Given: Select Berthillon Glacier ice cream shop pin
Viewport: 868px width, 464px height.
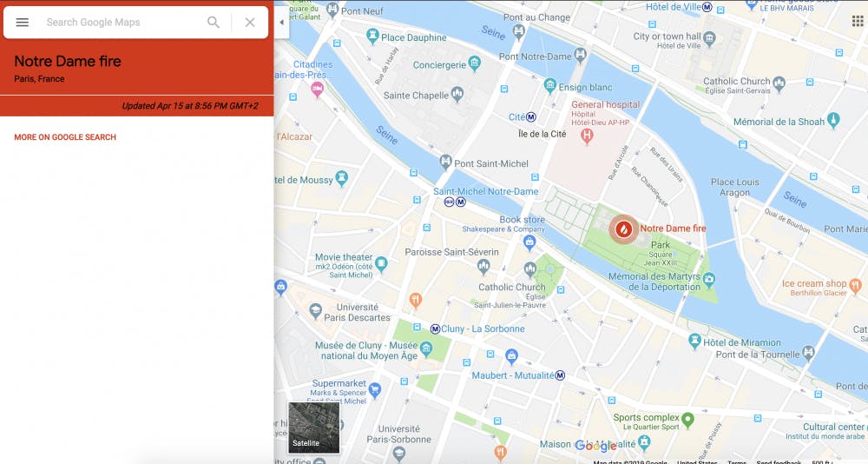Looking at the screenshot, I should click(x=855, y=286).
